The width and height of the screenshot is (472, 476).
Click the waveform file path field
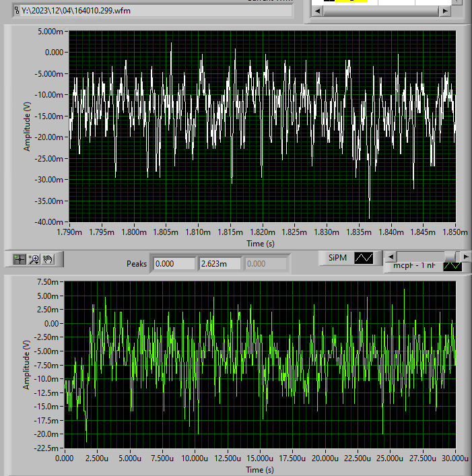click(x=155, y=10)
